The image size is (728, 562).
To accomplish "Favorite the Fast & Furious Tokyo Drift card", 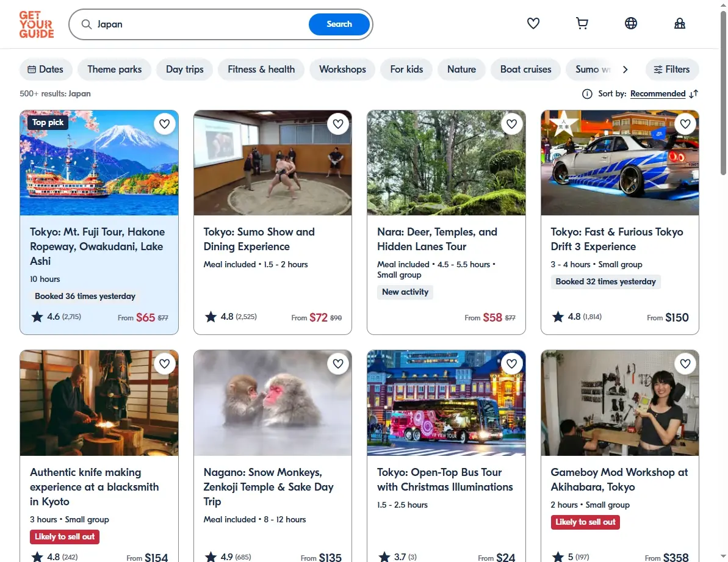I will (x=685, y=124).
